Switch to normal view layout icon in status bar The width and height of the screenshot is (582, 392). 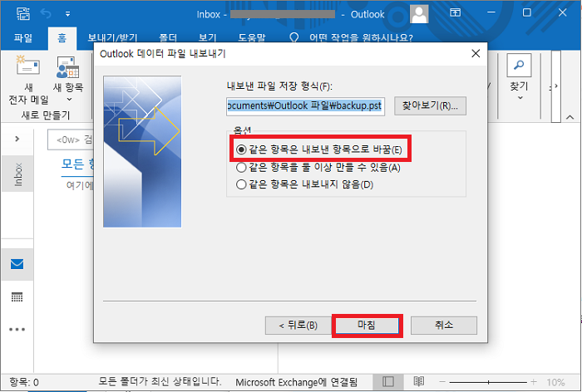point(388,381)
